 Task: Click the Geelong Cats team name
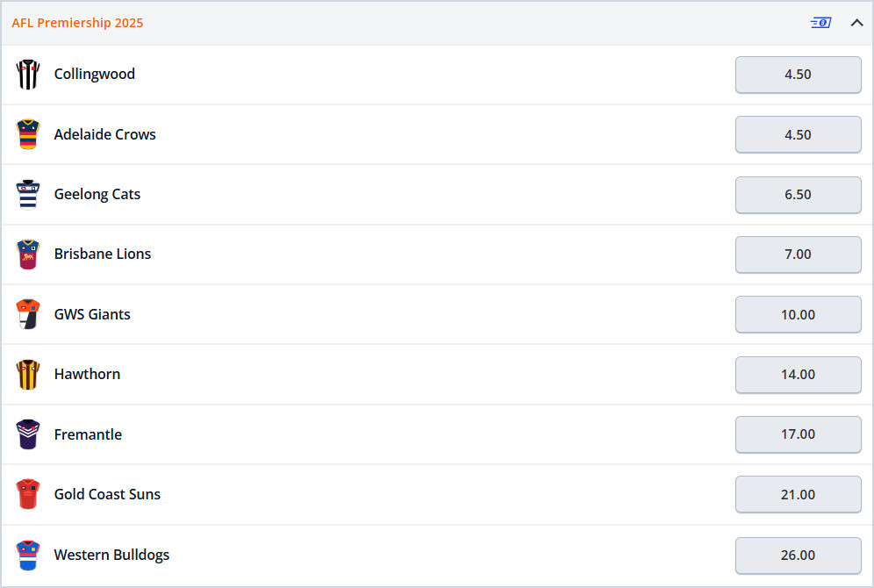point(97,195)
